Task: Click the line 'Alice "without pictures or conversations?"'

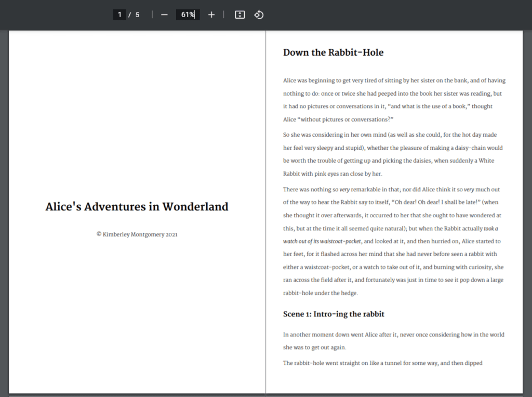Action: (338, 120)
